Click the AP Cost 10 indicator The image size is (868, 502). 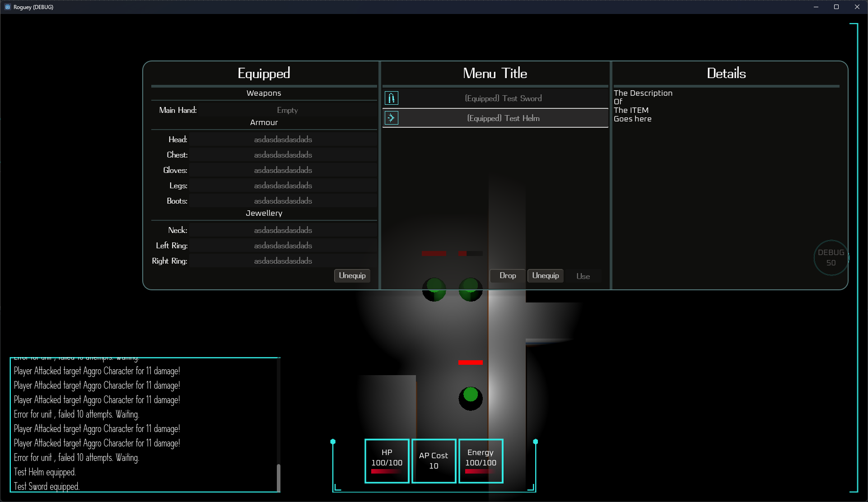[x=434, y=460]
